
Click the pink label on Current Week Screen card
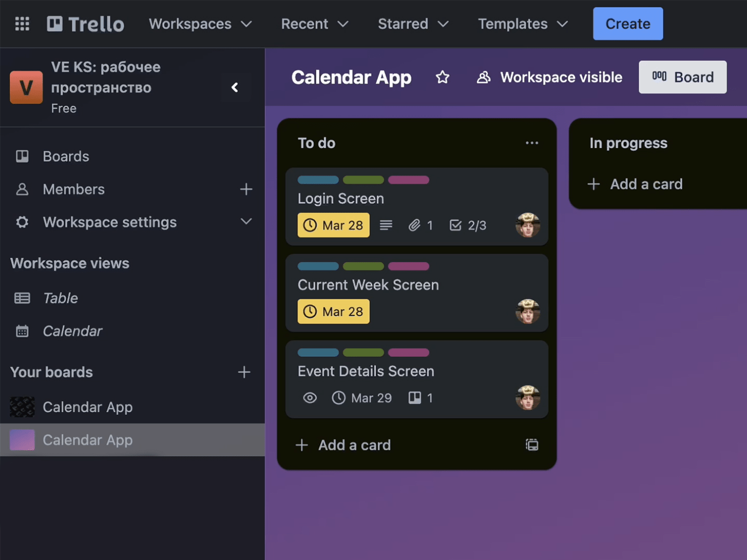[x=409, y=266]
